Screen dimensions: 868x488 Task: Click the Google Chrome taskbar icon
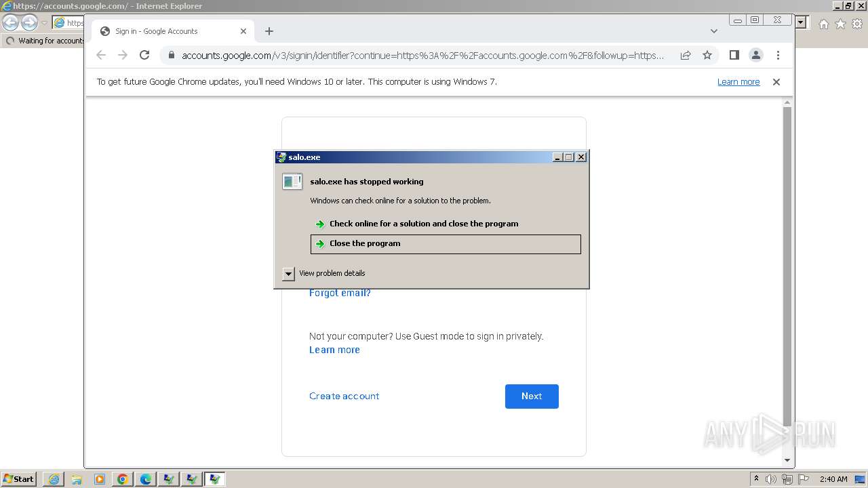point(123,479)
